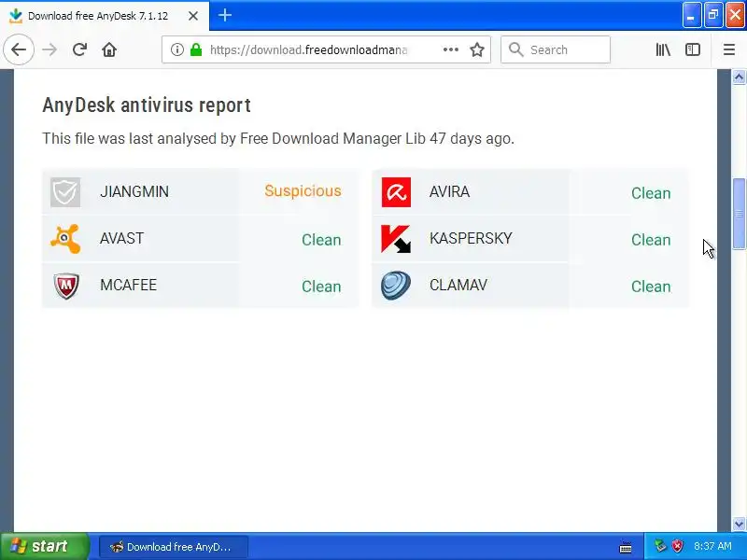Screen dimensions: 747x560
Task: Click the 8:37 AM system clock
Action: coord(712,546)
